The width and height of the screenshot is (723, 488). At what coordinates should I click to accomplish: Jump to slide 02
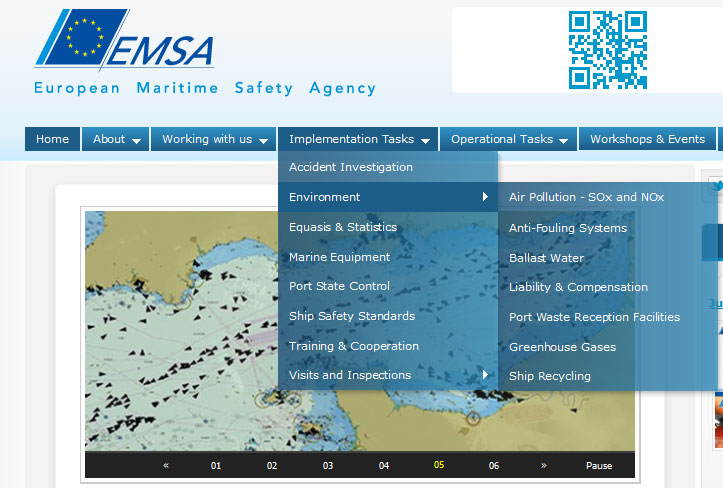coord(272,466)
